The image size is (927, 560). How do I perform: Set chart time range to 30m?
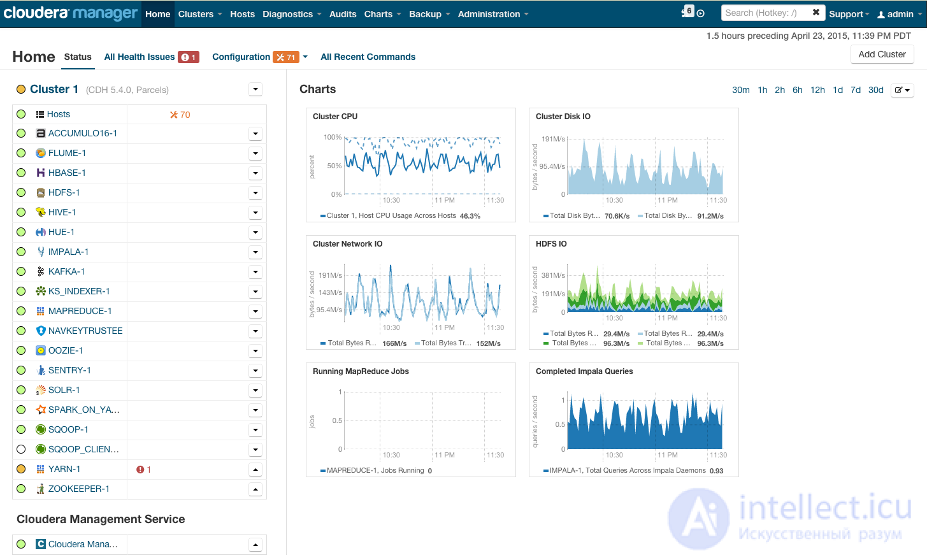pos(741,90)
